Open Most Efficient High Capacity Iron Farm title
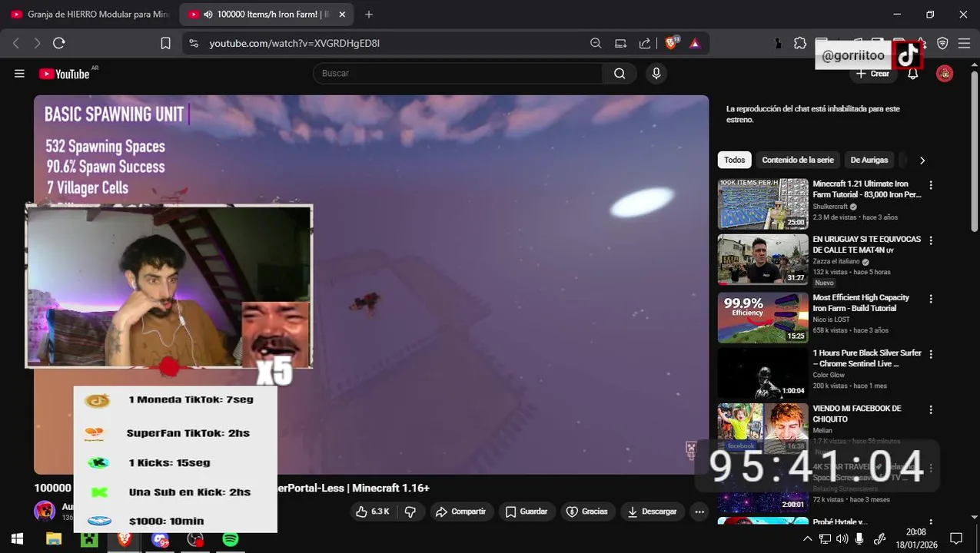 [861, 303]
